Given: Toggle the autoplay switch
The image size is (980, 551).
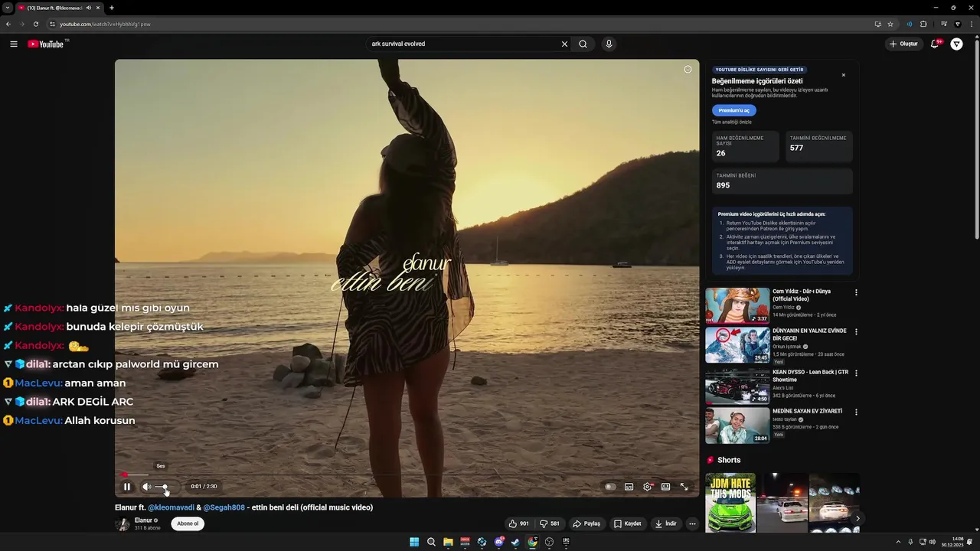Looking at the screenshot, I should [610, 487].
